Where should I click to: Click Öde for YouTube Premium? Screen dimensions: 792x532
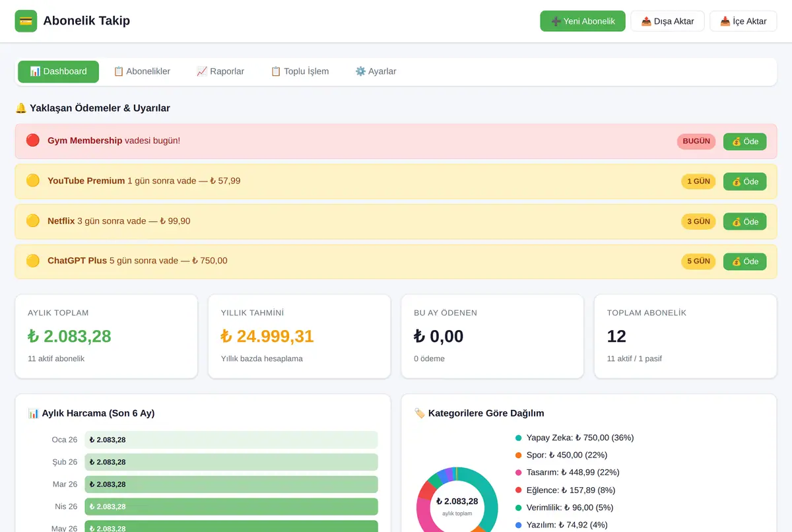pos(745,182)
